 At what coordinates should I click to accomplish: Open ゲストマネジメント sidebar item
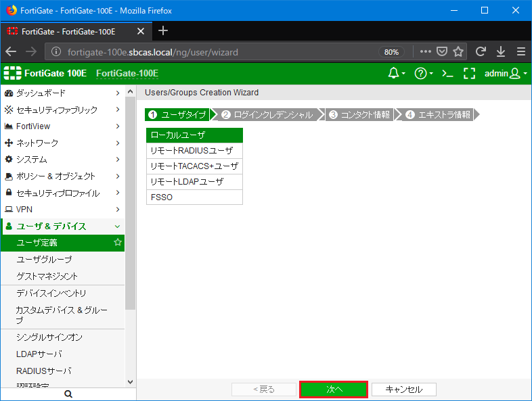tap(62, 276)
